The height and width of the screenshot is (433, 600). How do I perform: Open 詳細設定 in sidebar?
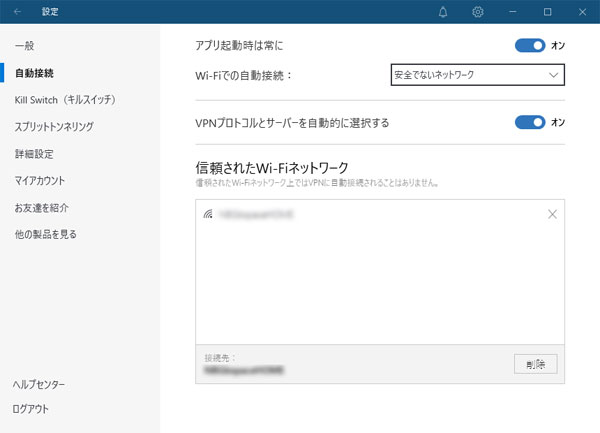click(x=34, y=154)
